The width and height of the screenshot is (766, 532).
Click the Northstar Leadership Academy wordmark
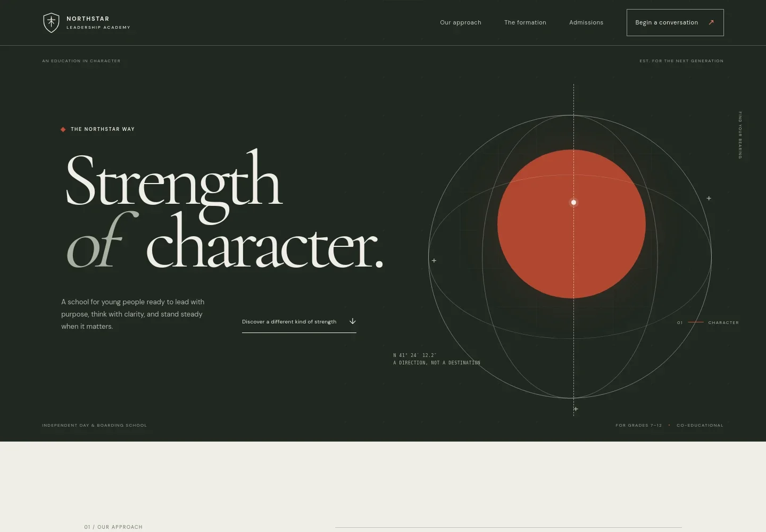pyautogui.click(x=98, y=22)
